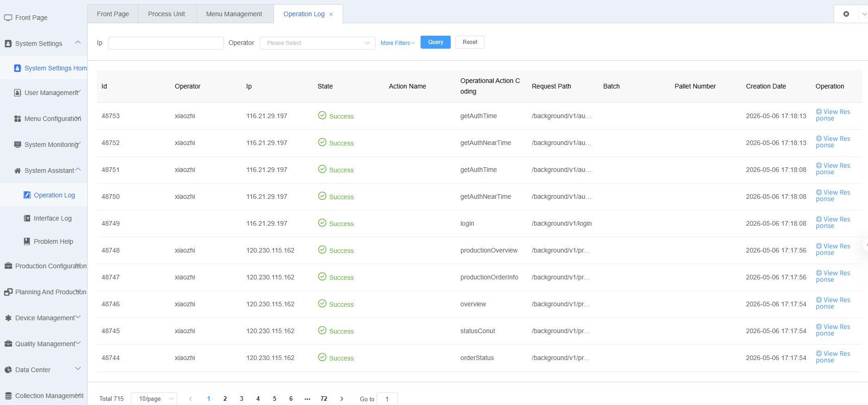The image size is (868, 405).
Task: Click the Ip search input field
Action: (166, 43)
